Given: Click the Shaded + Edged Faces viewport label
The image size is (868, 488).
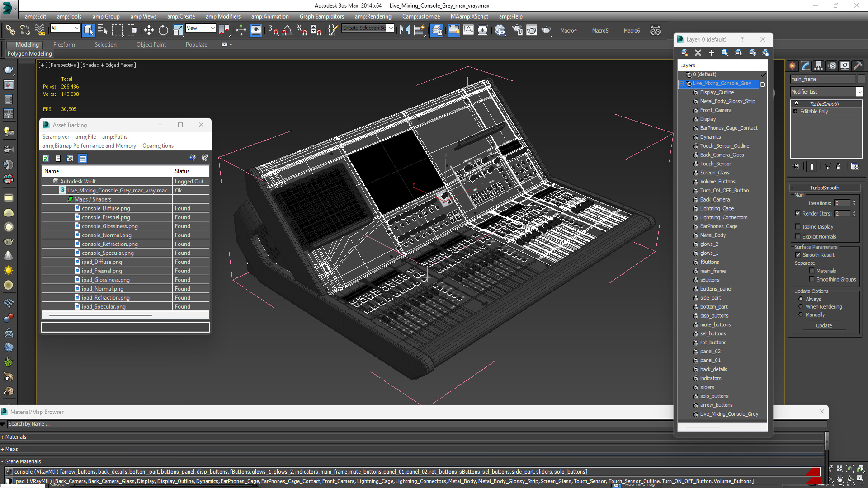Looking at the screenshot, I should tap(108, 65).
